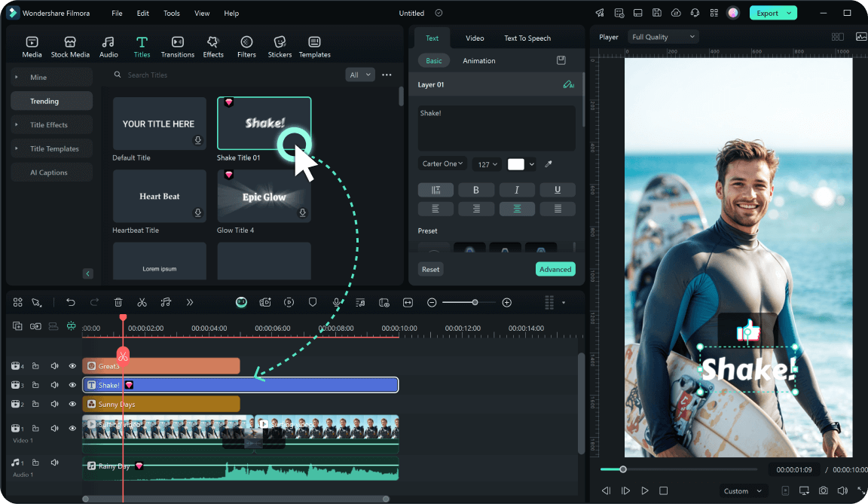The width and height of the screenshot is (868, 504).
Task: Switch to the Video tab
Action: [x=475, y=38]
